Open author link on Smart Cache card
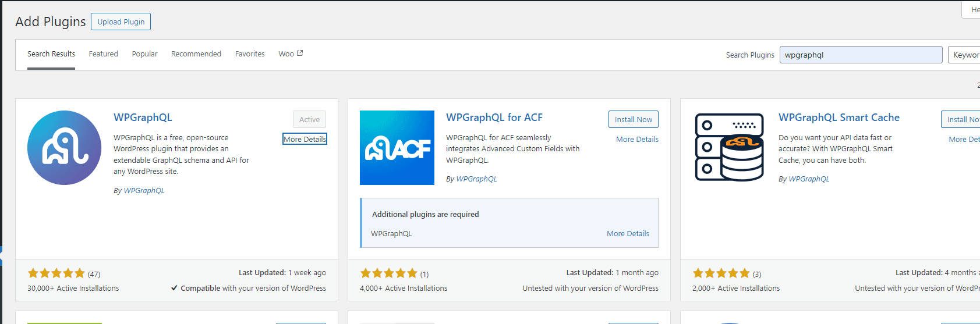Screen dimensions: 980x324 pos(809,179)
